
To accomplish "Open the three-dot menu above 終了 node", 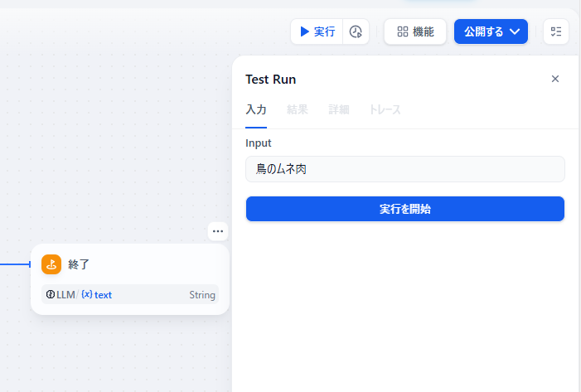I will (x=218, y=231).
